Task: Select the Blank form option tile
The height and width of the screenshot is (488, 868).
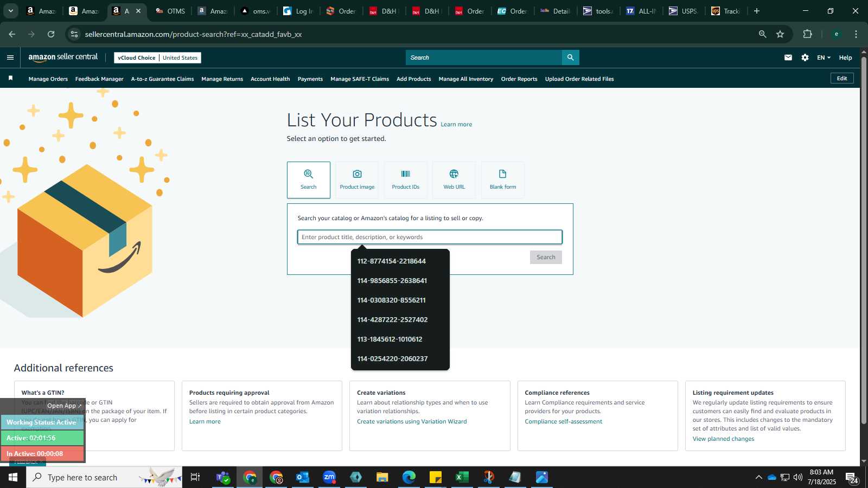Action: click(x=503, y=180)
